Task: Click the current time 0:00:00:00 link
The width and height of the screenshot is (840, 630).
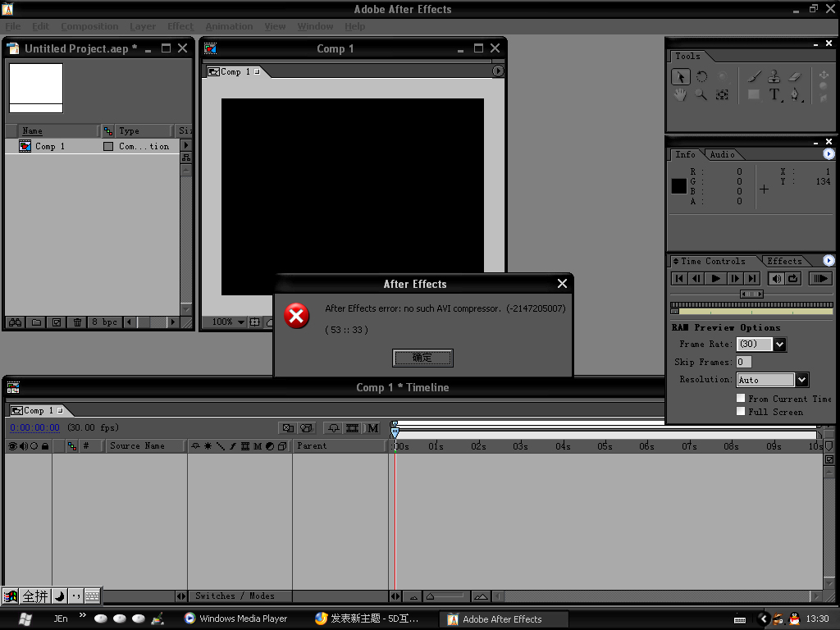Action: tap(34, 427)
